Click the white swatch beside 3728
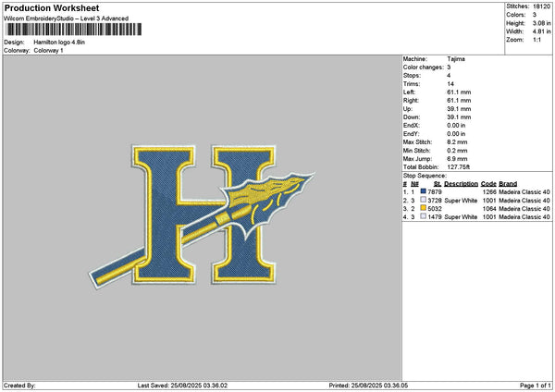Image resolution: width=555 pixels, height=392 pixels. (x=423, y=200)
